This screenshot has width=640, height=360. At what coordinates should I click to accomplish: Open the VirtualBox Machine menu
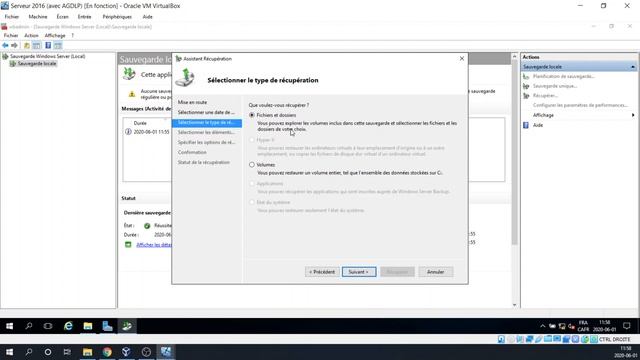[38, 17]
